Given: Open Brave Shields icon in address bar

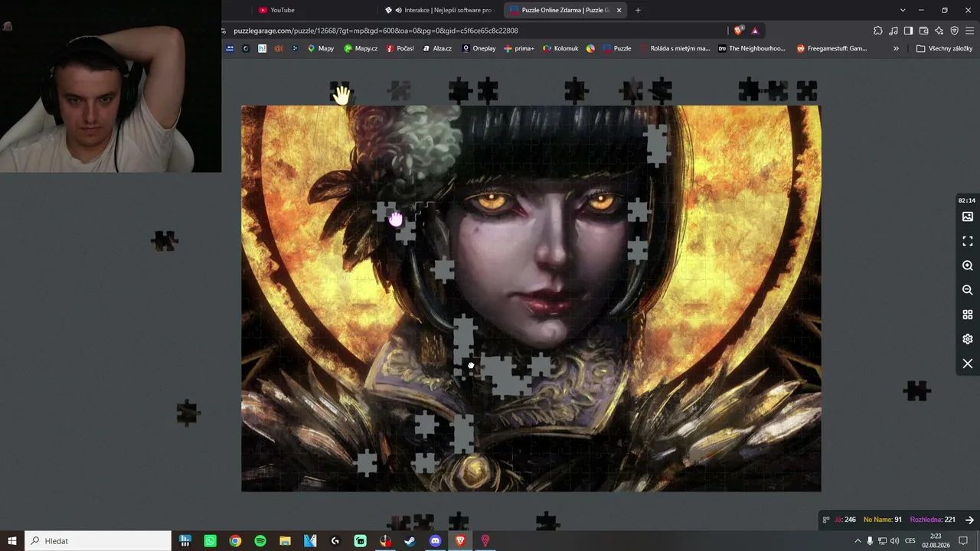Looking at the screenshot, I should (738, 31).
